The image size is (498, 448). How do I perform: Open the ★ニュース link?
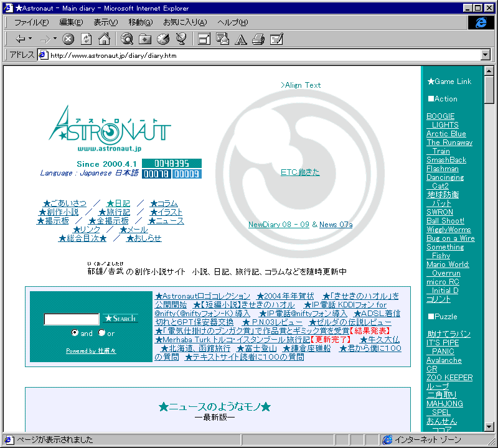166,221
